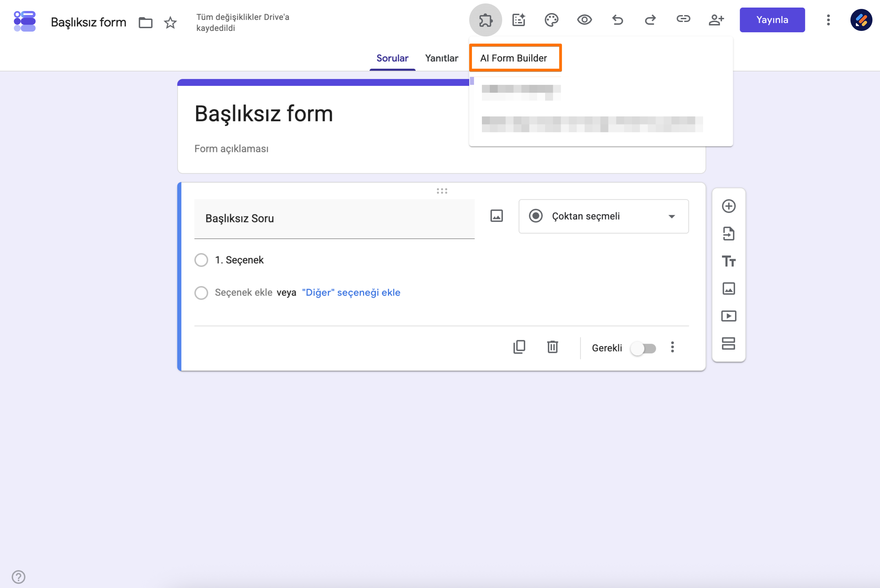The image size is (880, 588).
Task: Switch to the Yanıtlar tab
Action: [441, 58]
